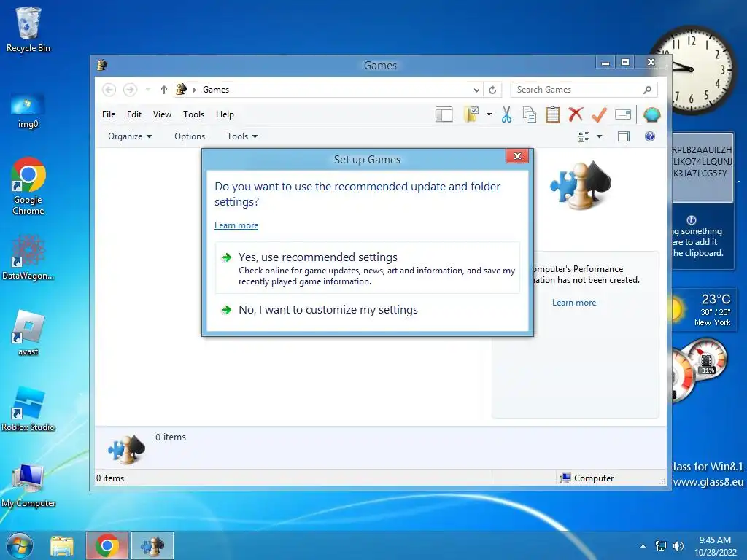Close the Set up Games dialog
The width and height of the screenshot is (747, 560).
[517, 156]
